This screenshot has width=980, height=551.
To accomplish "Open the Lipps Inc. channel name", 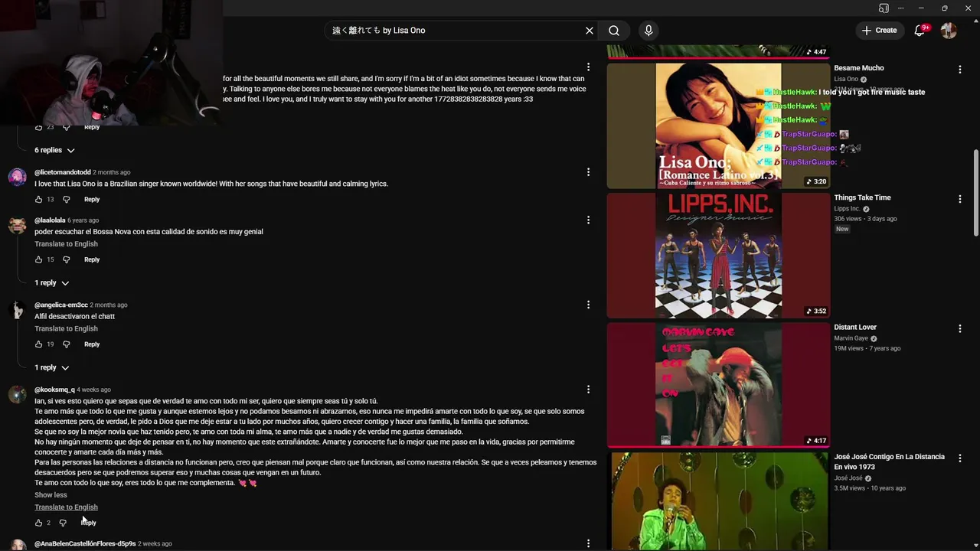I will point(847,209).
